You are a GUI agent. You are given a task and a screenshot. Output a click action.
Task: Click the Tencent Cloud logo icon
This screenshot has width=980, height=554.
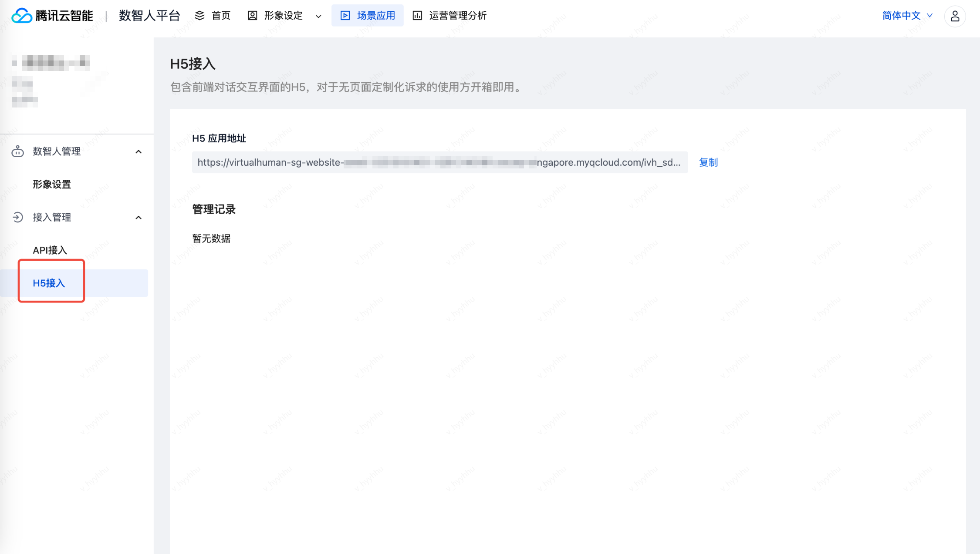click(22, 16)
